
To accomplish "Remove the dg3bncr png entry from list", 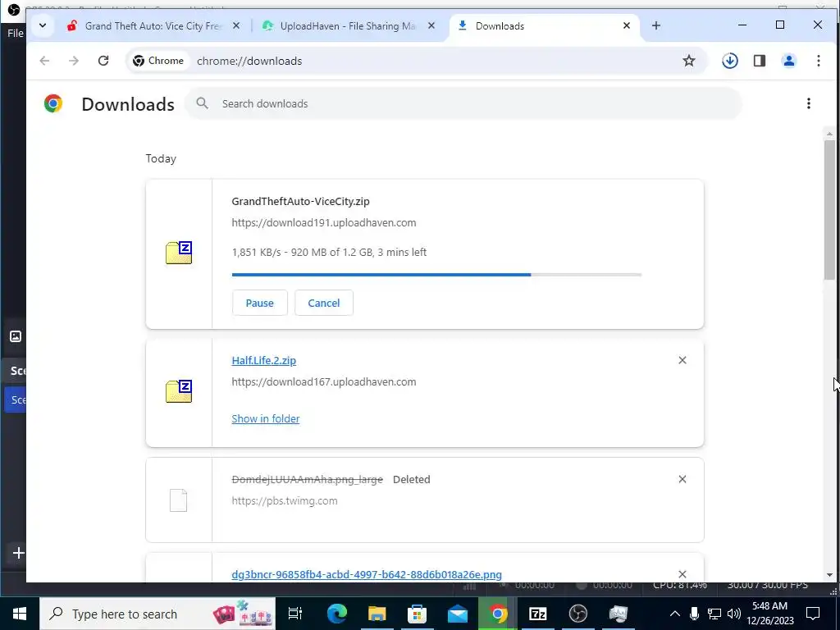I will tap(682, 574).
